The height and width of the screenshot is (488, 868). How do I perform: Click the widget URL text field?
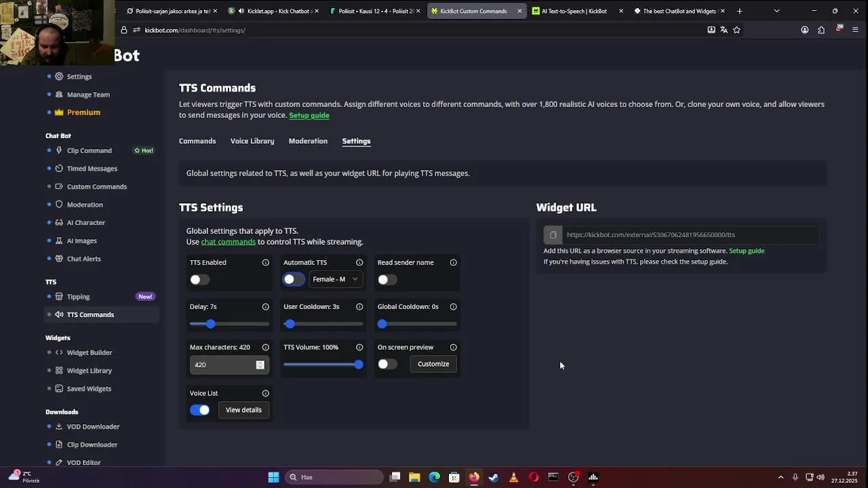(690, 235)
